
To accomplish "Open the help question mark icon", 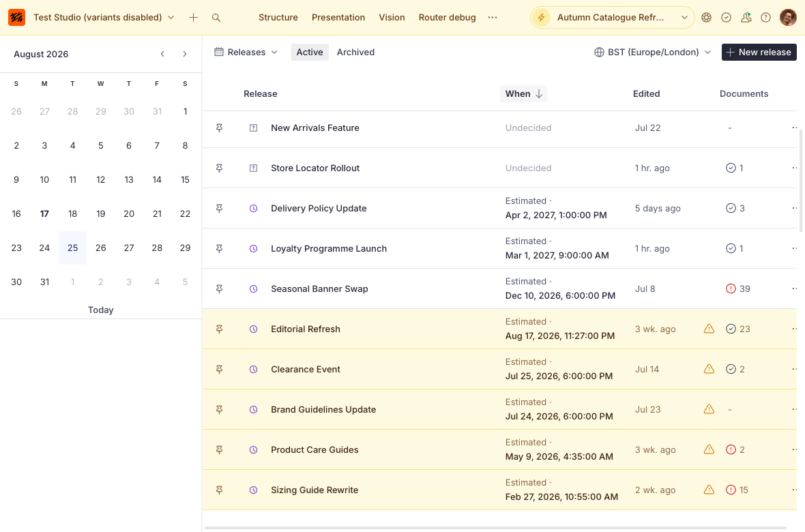I will [x=765, y=18].
